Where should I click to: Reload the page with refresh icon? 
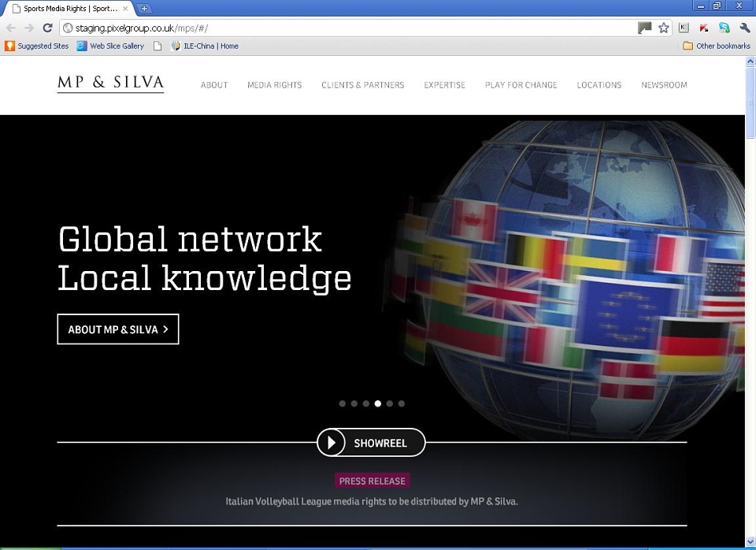click(47, 28)
